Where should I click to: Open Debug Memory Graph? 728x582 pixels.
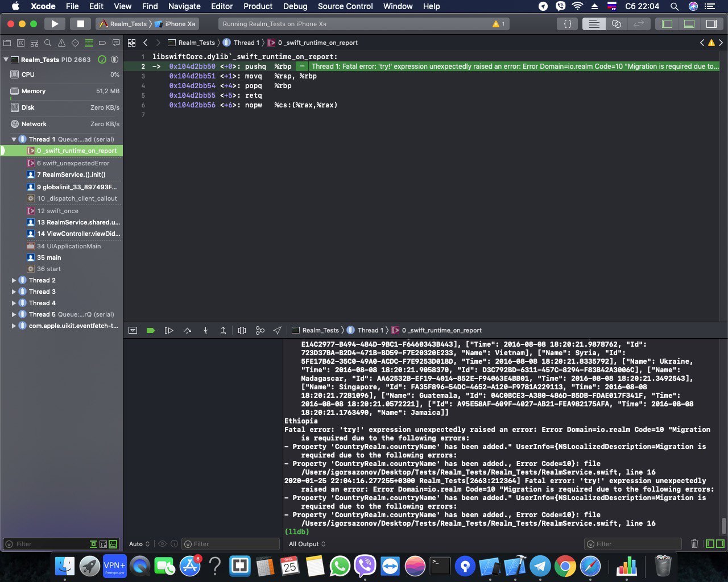tap(260, 330)
